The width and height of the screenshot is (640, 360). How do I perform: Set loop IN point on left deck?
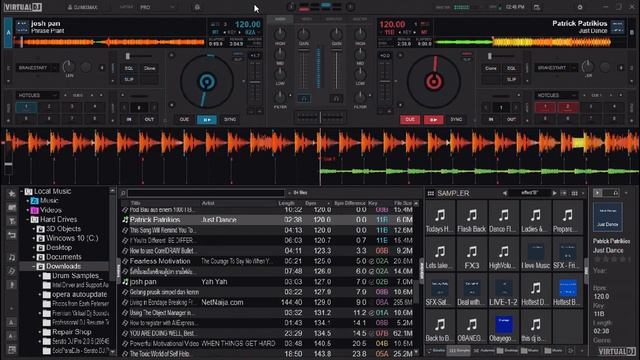(129, 120)
